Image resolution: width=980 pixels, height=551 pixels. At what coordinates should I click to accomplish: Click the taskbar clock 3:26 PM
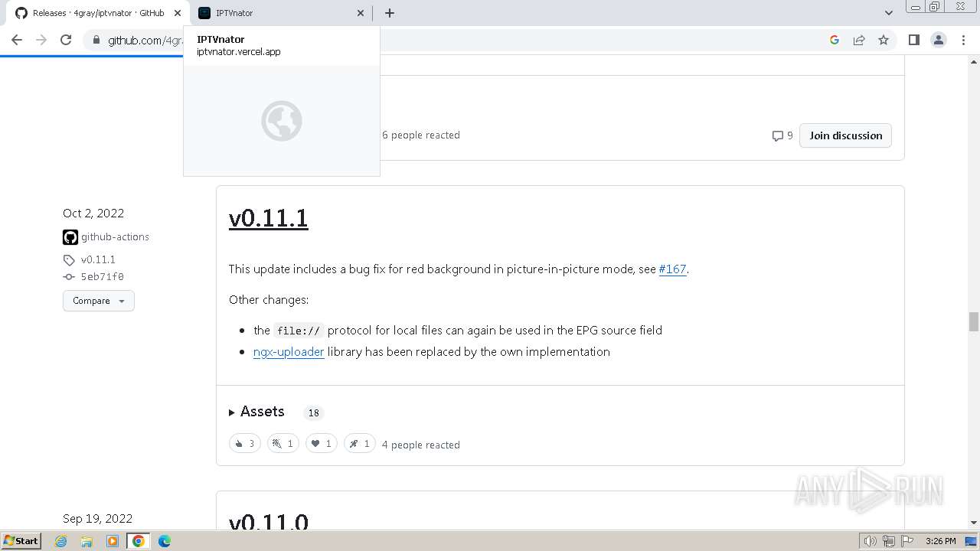[x=940, y=541]
